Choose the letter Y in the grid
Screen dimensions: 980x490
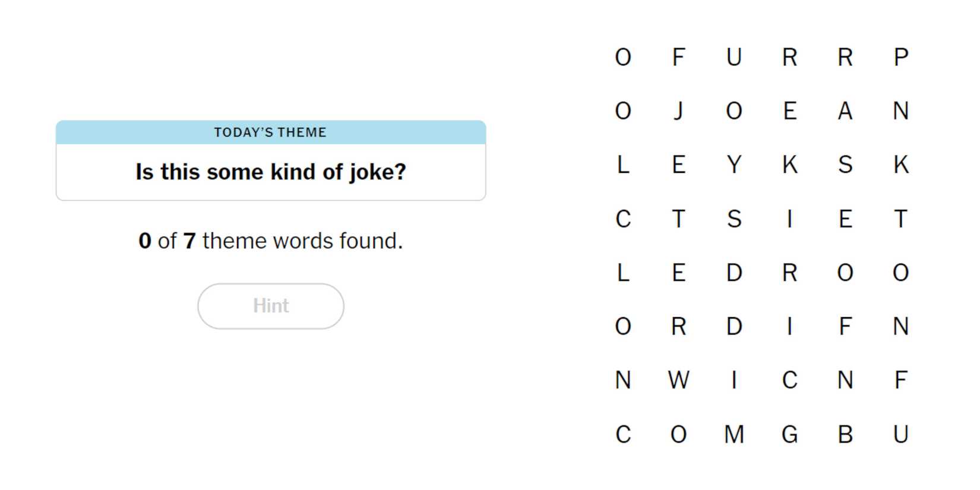734,165
